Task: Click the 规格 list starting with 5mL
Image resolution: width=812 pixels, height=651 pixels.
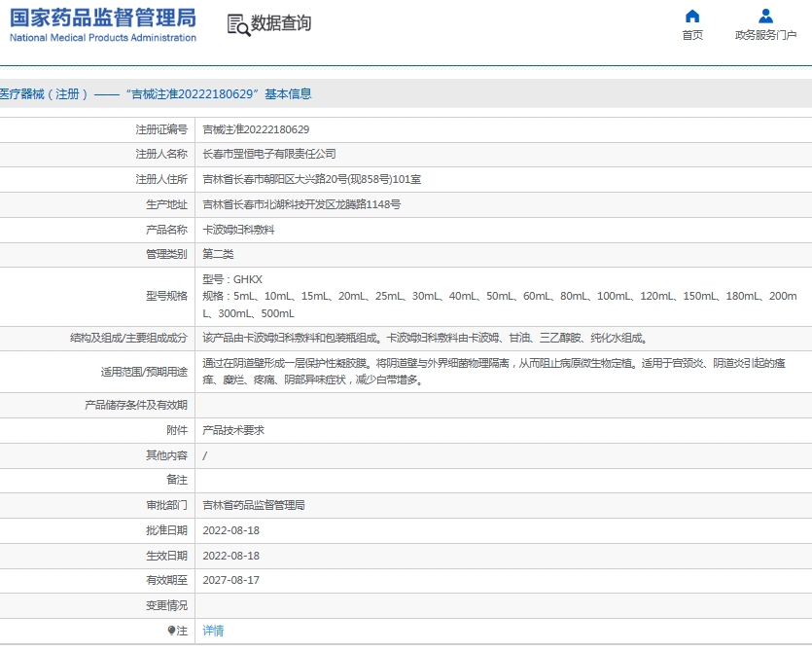Action: (x=500, y=305)
